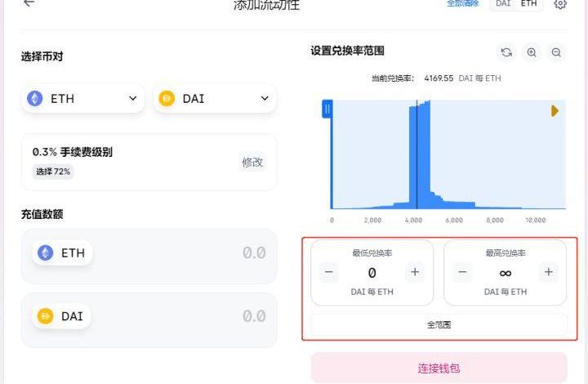Open the DAI token dropdown
The height and width of the screenshot is (384, 588).
215,99
